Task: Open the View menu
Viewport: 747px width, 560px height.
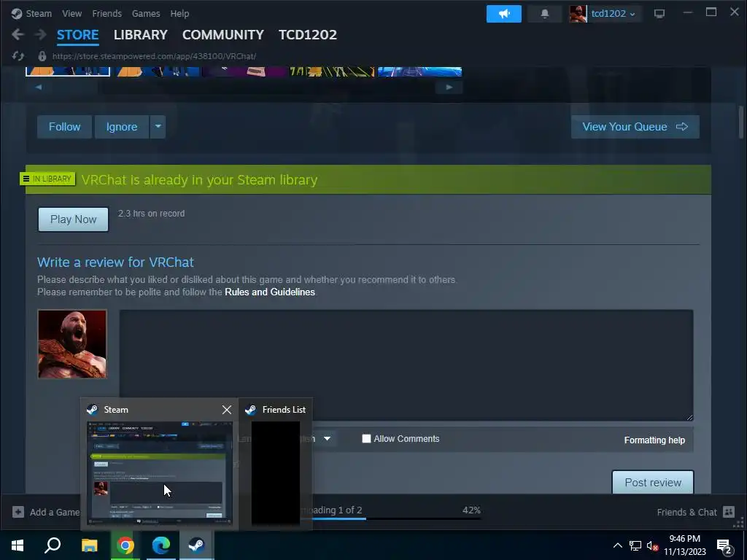Action: tap(72, 13)
